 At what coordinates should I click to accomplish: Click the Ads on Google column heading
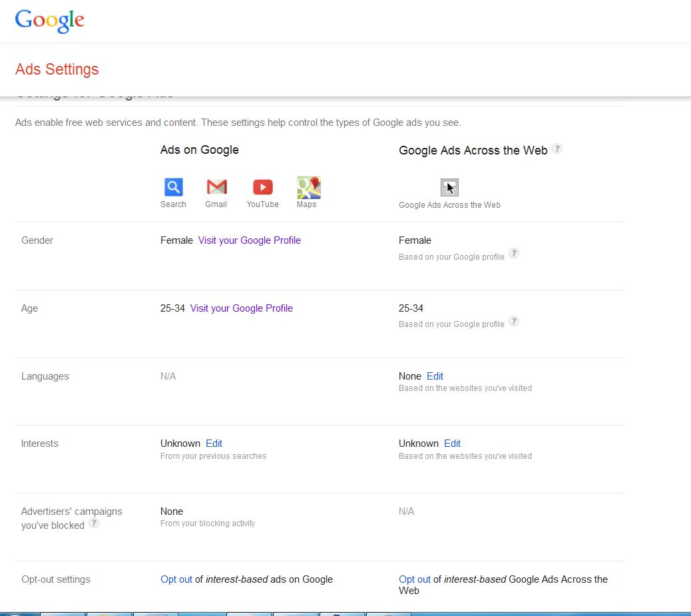[x=199, y=150]
